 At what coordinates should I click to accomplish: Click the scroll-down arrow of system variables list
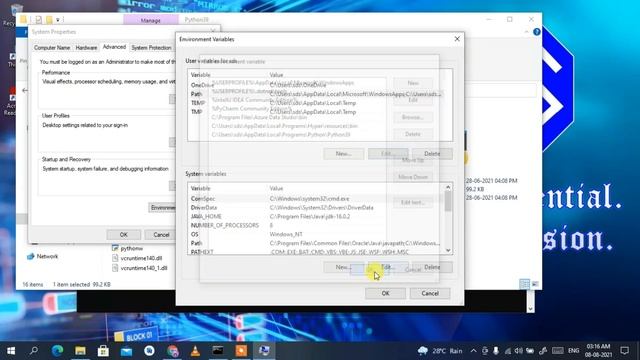[448, 250]
